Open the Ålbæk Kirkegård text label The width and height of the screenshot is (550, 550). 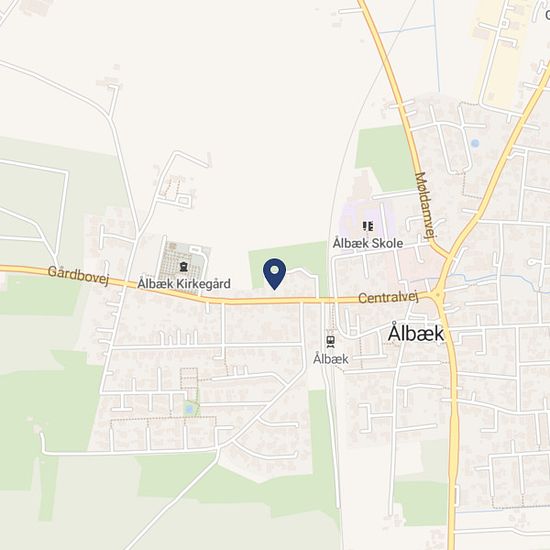click(x=184, y=283)
